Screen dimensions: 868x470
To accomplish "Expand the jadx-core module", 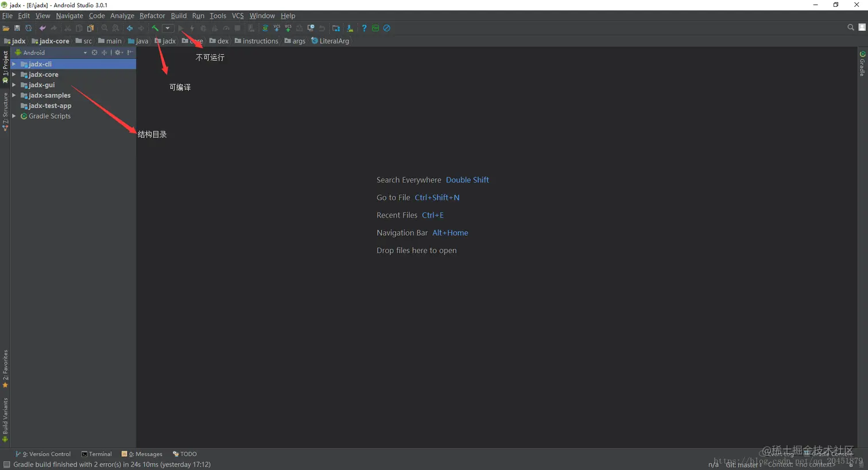I will pyautogui.click(x=14, y=75).
